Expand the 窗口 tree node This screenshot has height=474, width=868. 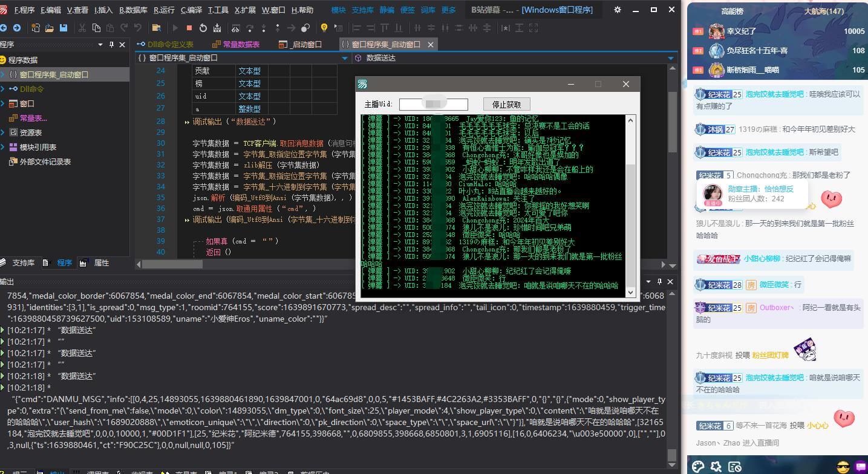3,103
